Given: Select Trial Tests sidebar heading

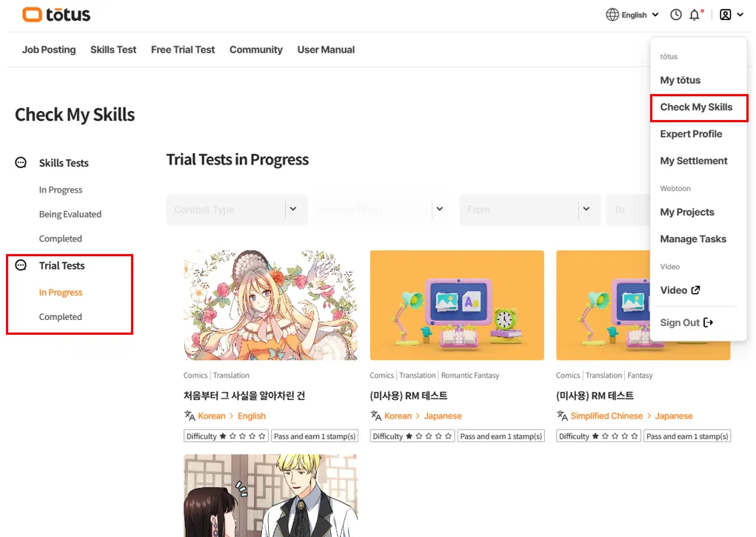Looking at the screenshot, I should pyautogui.click(x=61, y=266).
